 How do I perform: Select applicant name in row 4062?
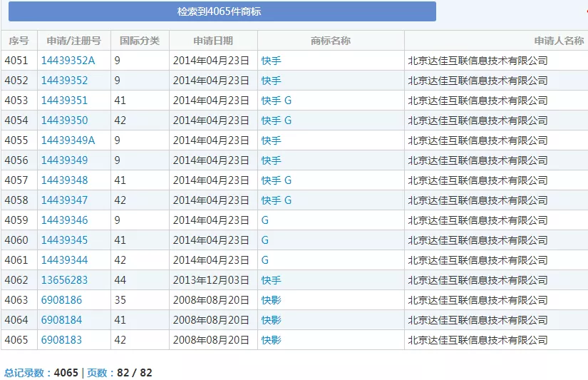478,280
